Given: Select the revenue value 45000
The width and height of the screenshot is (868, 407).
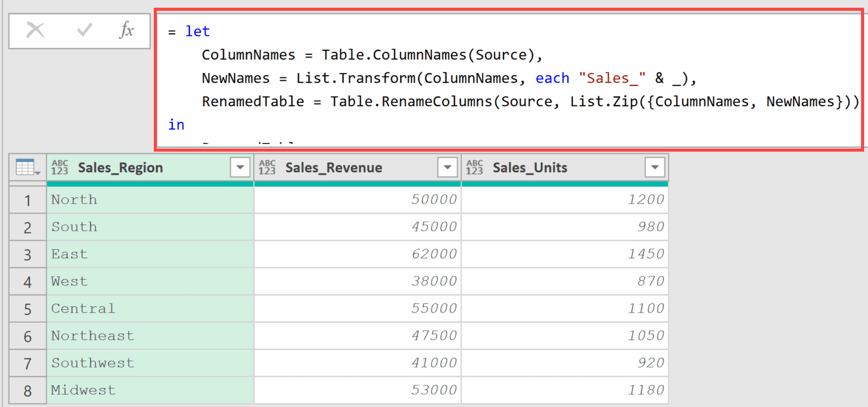Looking at the screenshot, I should coord(358,227).
